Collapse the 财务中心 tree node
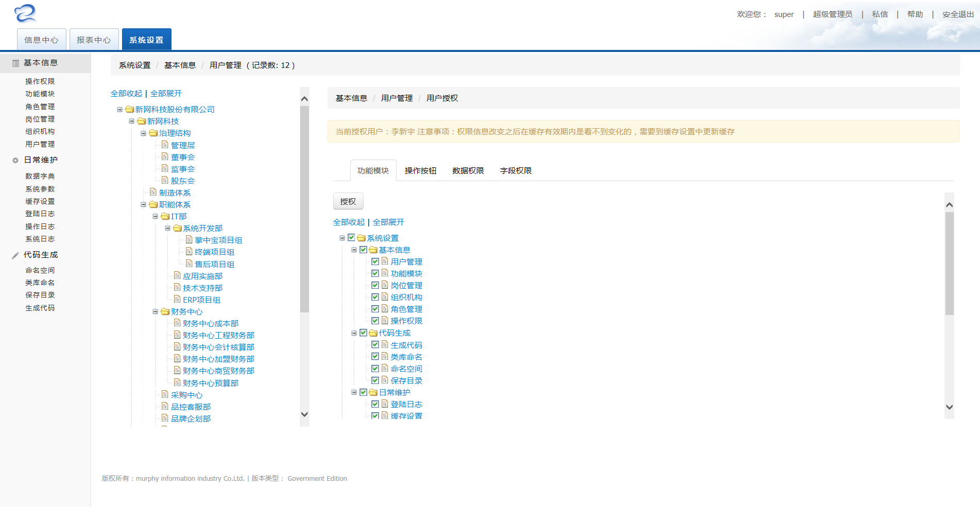This screenshot has width=980, height=507. coord(156,311)
